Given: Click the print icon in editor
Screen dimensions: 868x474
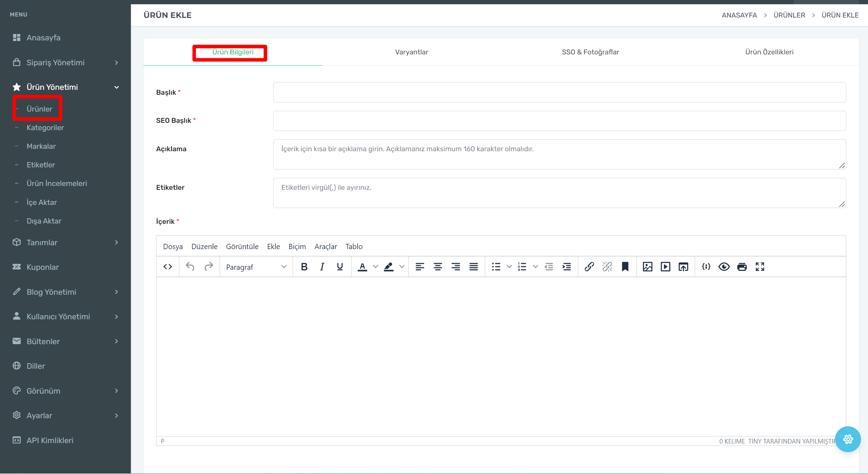Looking at the screenshot, I should 742,267.
